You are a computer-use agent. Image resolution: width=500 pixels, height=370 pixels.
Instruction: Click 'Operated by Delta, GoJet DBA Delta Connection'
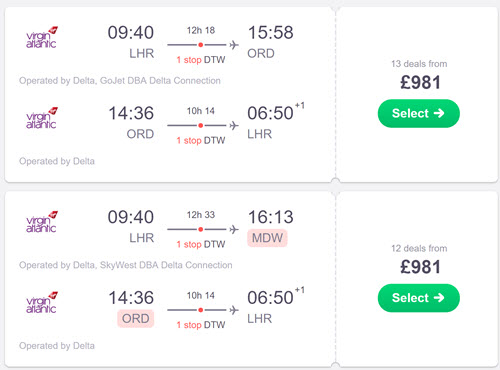[120, 81]
